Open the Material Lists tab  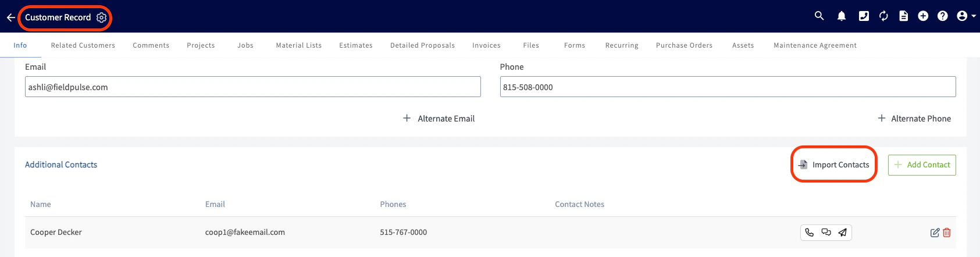tap(299, 45)
